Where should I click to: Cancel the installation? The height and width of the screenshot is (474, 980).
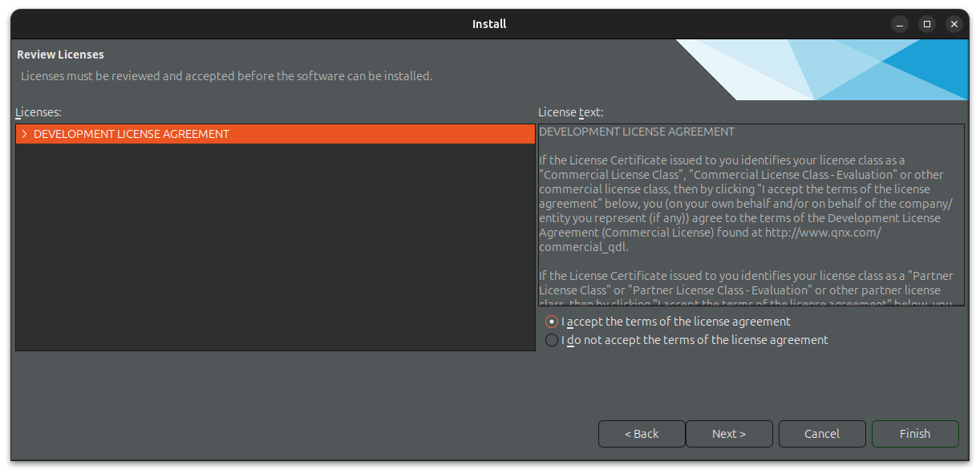[x=822, y=434]
